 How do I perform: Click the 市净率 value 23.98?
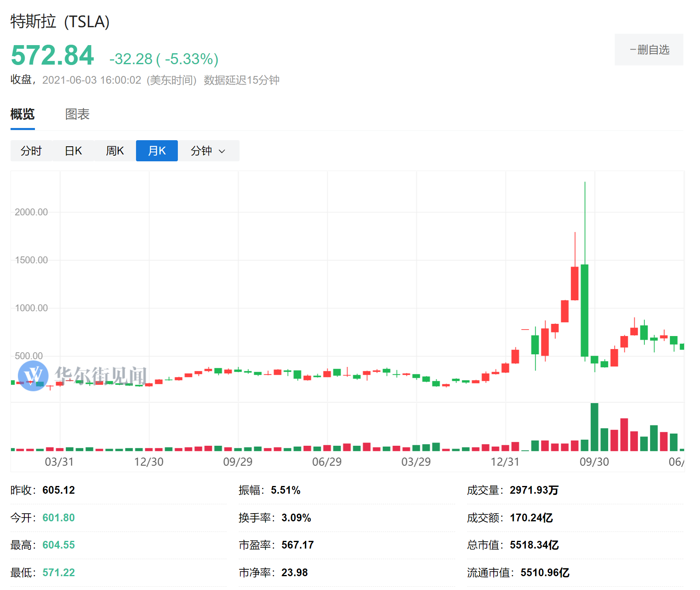coord(295,573)
